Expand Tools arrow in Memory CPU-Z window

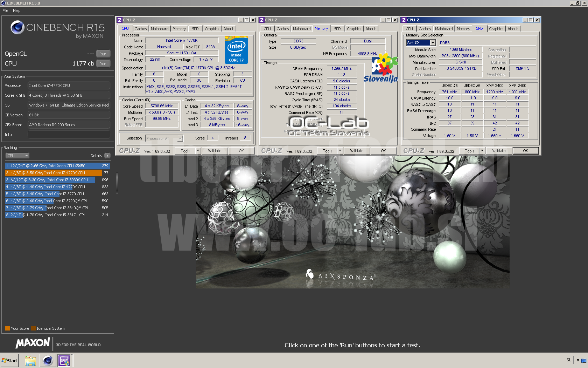pyautogui.click(x=340, y=151)
